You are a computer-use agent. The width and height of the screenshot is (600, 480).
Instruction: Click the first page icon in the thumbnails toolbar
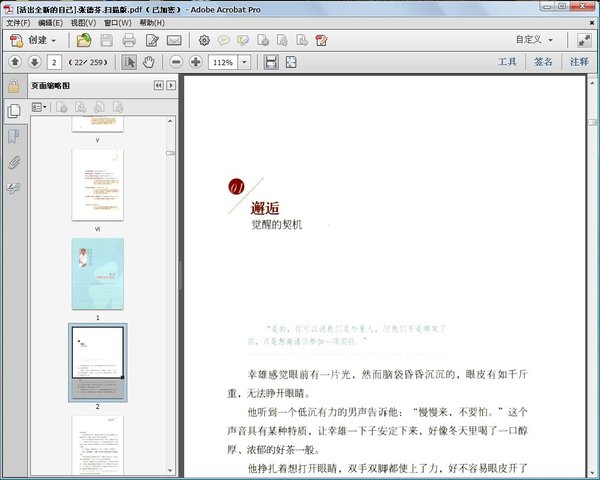coord(62,107)
